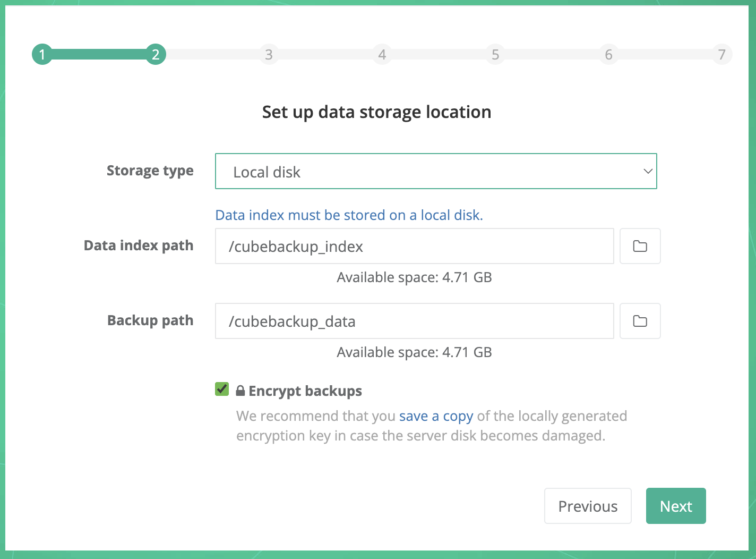Select step 5 in the progress bar
This screenshot has width=756, height=559.
495,54
